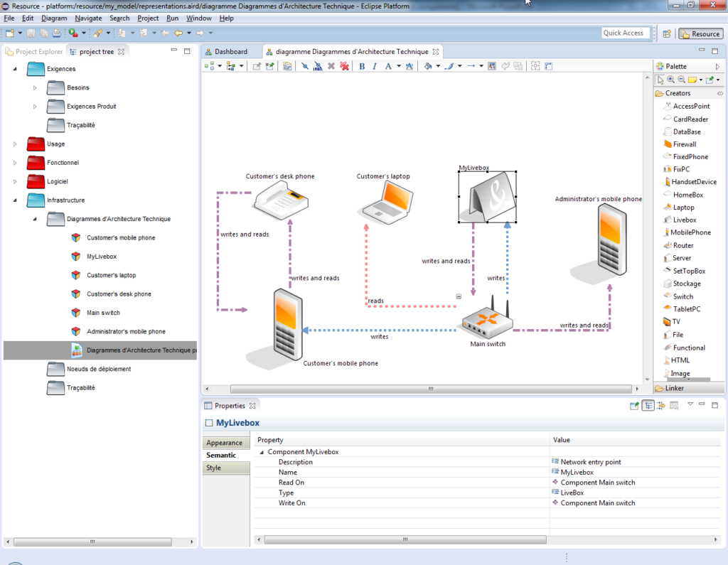The image size is (728, 565).
Task: Expand the Besoins folder node
Action: point(35,88)
